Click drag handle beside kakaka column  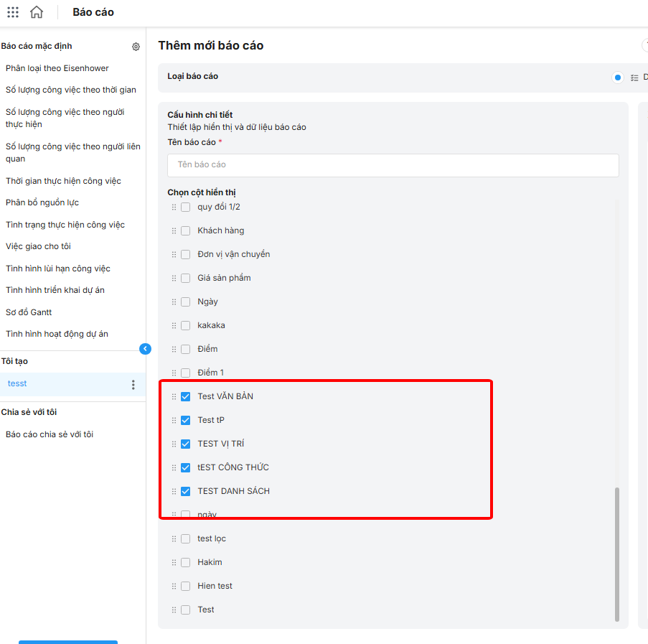174,325
